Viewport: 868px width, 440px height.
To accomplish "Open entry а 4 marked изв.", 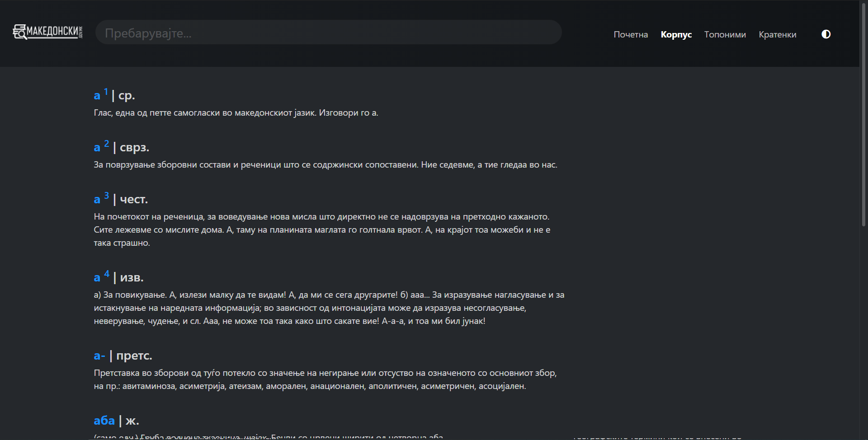I will (x=97, y=277).
